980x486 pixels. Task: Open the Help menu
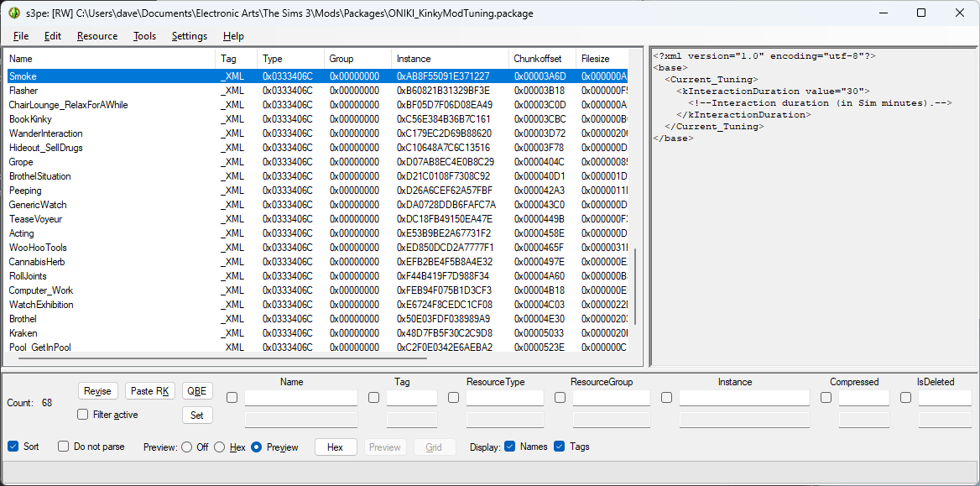pyautogui.click(x=233, y=36)
